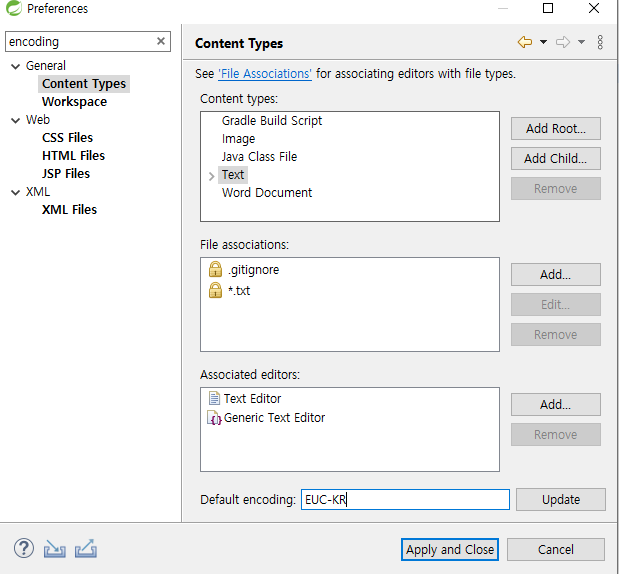
Task: Select Content Types in the tree
Action: 84,84
